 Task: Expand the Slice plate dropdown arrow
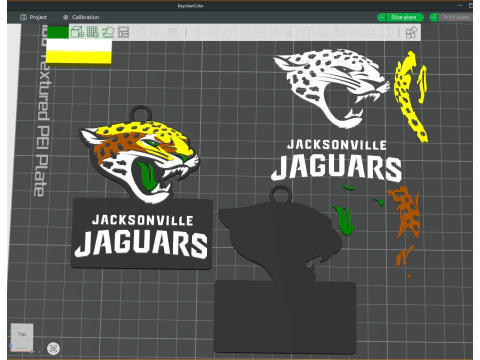381,17
